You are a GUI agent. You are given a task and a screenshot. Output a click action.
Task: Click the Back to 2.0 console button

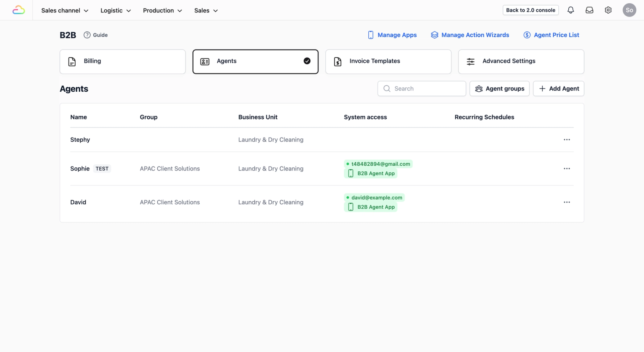[x=530, y=10]
